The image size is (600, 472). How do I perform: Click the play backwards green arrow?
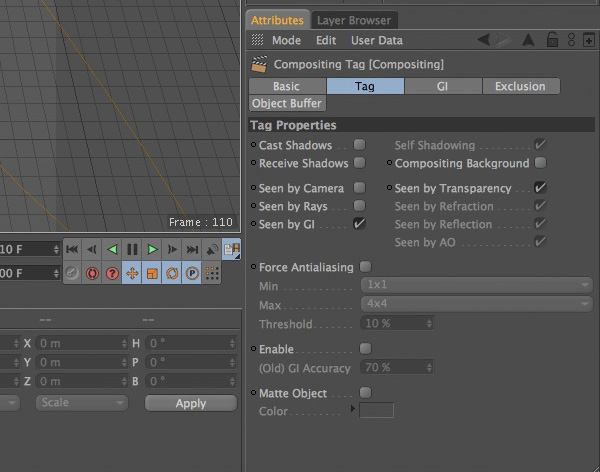[x=112, y=250]
